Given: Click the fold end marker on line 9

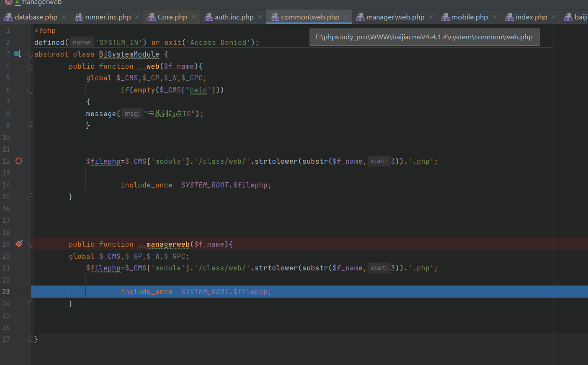Looking at the screenshot, I should coord(31,125).
